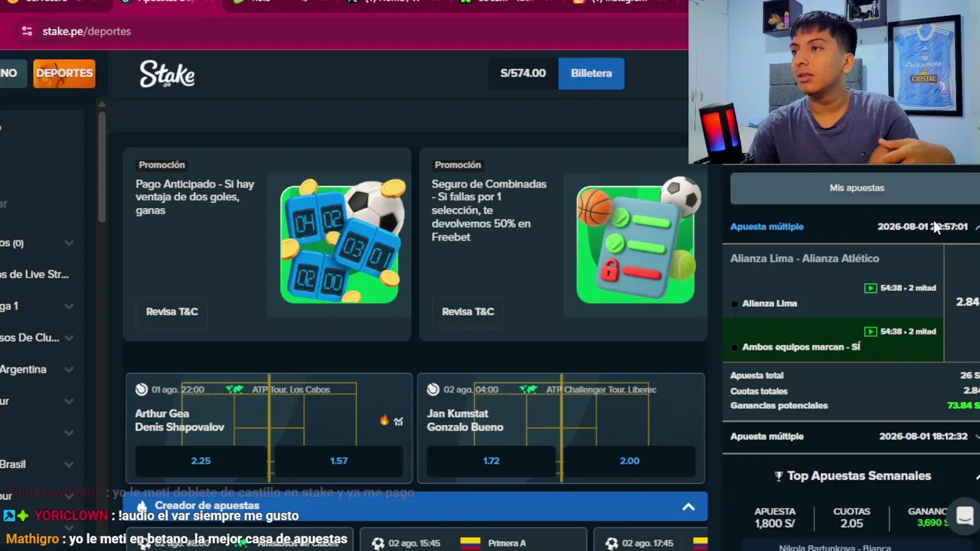This screenshot has height=551, width=980.
Task: Expand the sidebar chevron next to '(0)'
Action: click(69, 243)
